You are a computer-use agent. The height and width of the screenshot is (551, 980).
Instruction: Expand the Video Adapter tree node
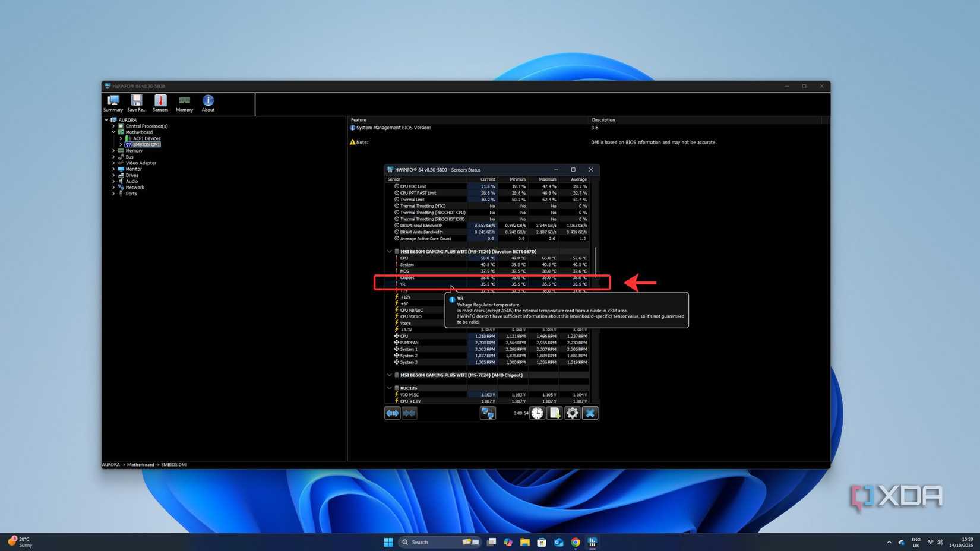(113, 163)
